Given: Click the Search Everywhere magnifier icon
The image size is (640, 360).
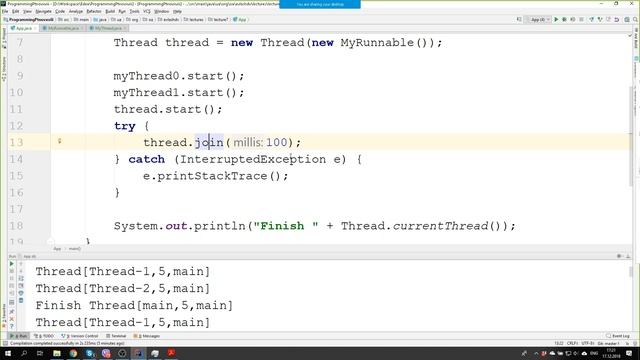Looking at the screenshot, I should tap(636, 20).
